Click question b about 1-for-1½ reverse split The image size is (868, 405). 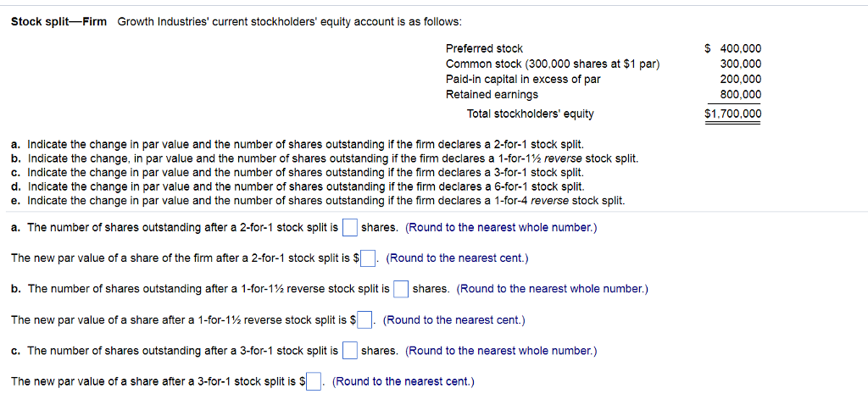click(325, 158)
